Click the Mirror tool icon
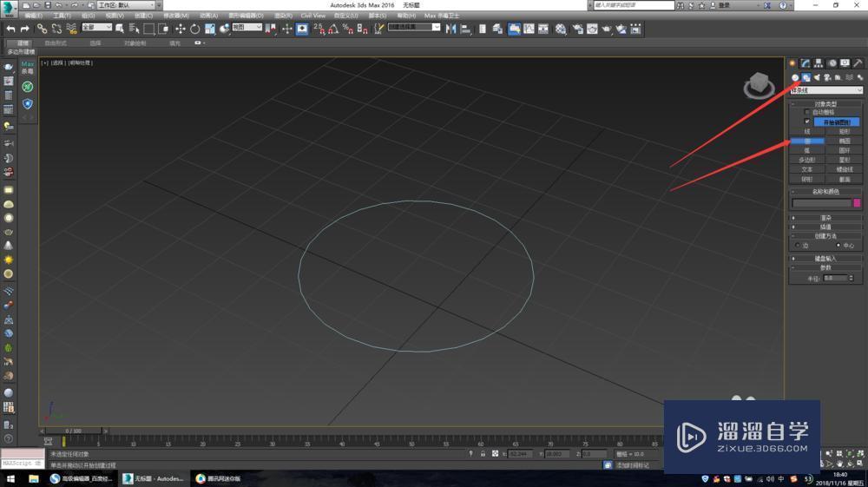868x487 pixels. tap(450, 29)
